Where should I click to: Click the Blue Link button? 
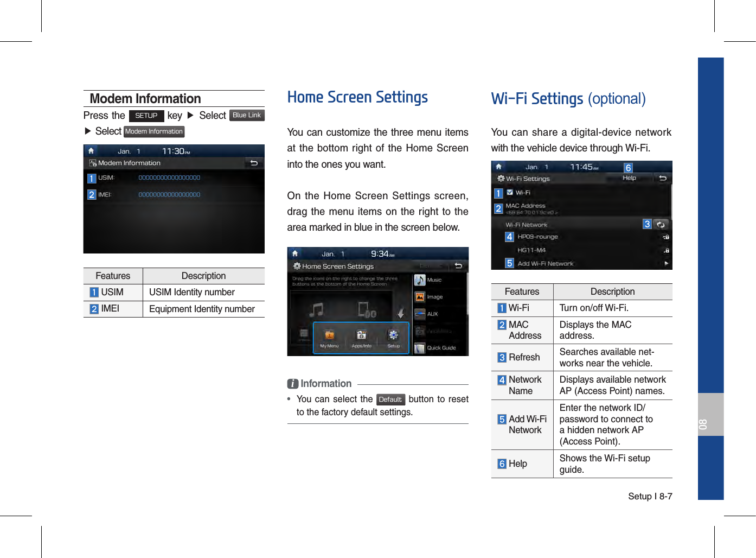[x=247, y=115]
